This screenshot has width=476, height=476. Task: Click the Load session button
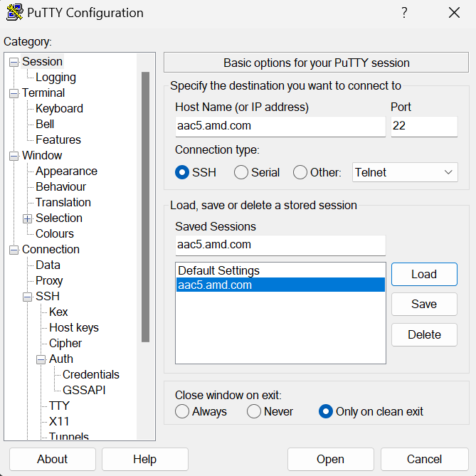[424, 275]
